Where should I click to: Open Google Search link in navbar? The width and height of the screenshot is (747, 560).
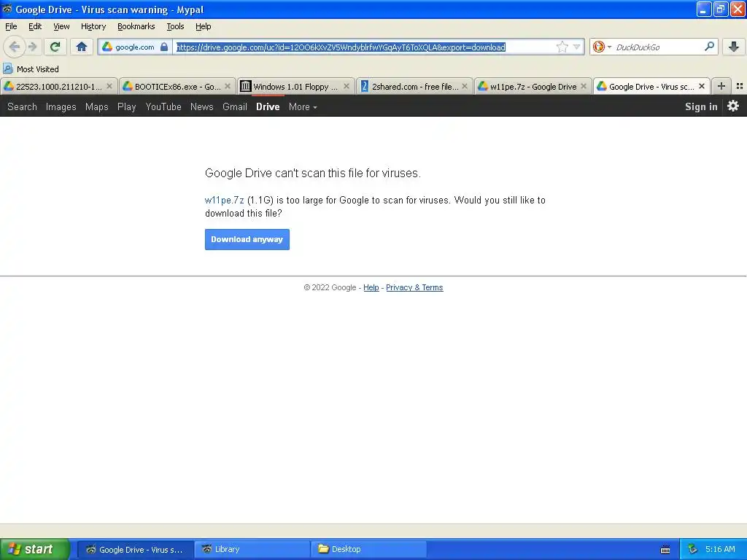[22, 106]
